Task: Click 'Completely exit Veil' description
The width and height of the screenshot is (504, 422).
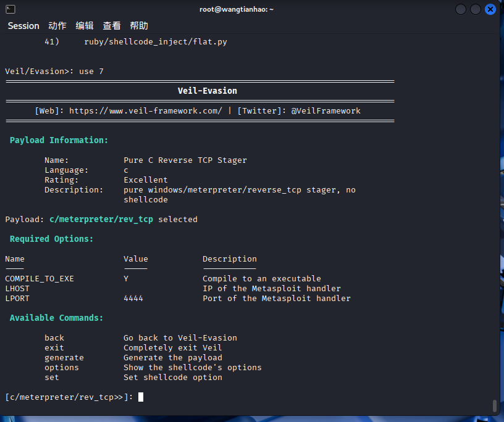Action: [x=172, y=348]
